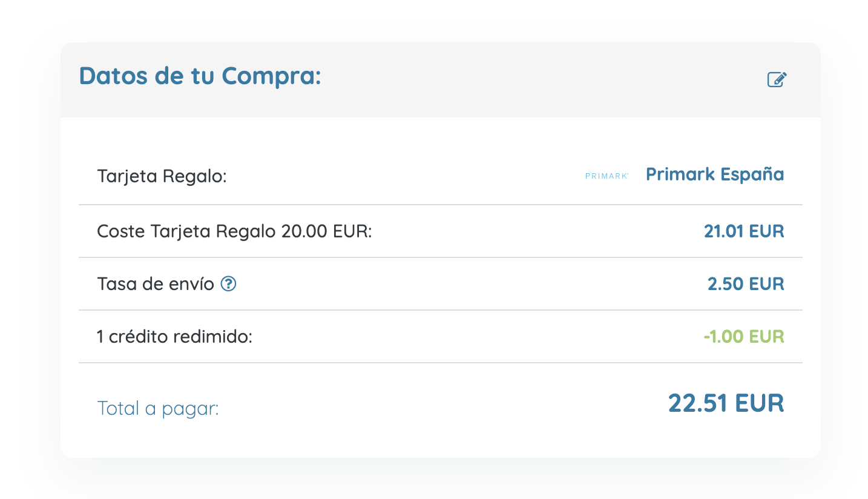Screen dimensions: 868x499
Task: Click the Datos de tu Compra heading
Action: click(200, 76)
